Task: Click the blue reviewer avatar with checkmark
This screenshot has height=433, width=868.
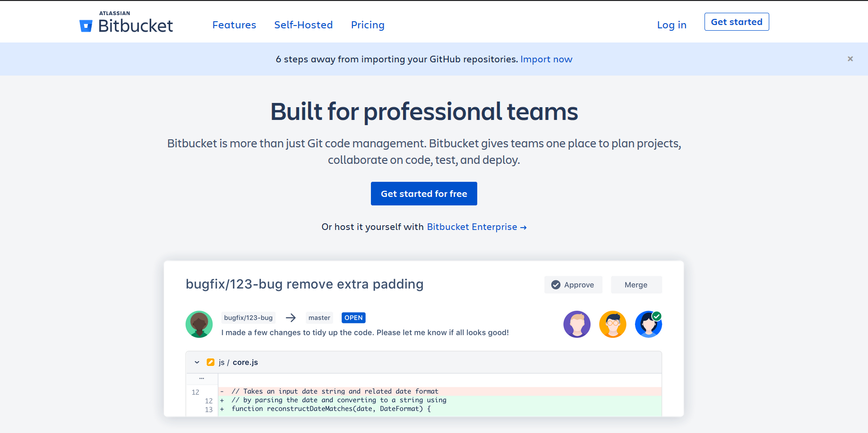Action: point(648,324)
